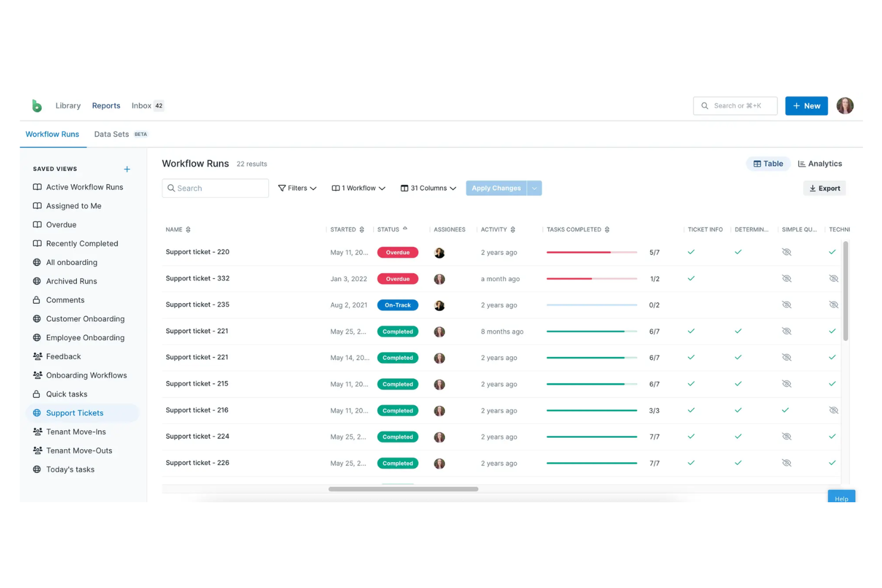Click the progress bar for Support ticket - 220
The width and height of the screenshot is (882, 588).
[x=592, y=252]
